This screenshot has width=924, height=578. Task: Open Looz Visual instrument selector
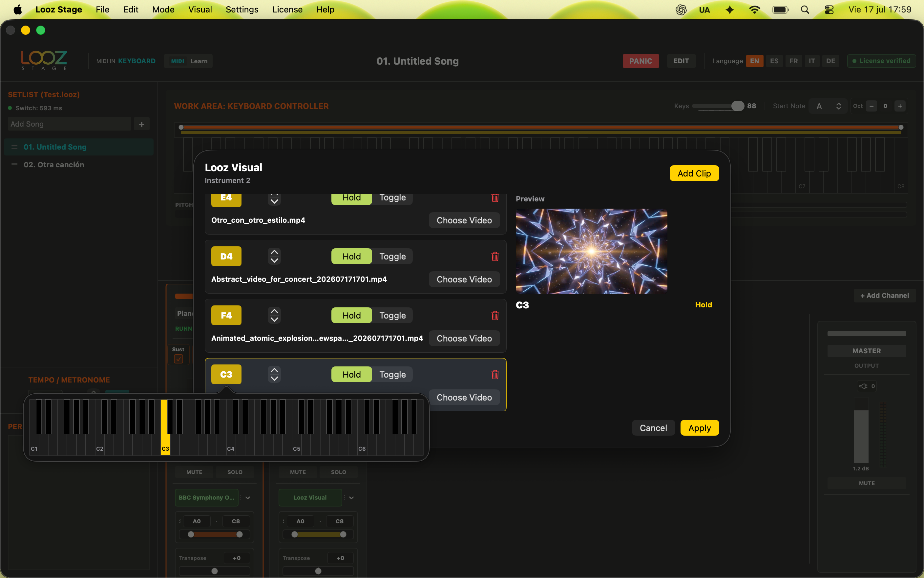pos(310,497)
